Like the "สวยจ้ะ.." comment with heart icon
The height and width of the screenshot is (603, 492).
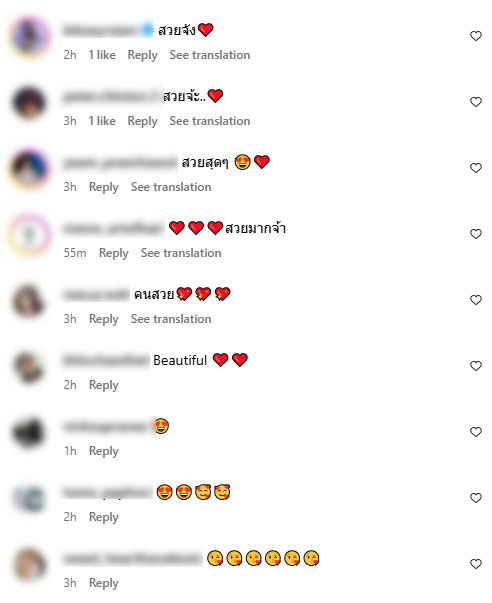tap(476, 102)
